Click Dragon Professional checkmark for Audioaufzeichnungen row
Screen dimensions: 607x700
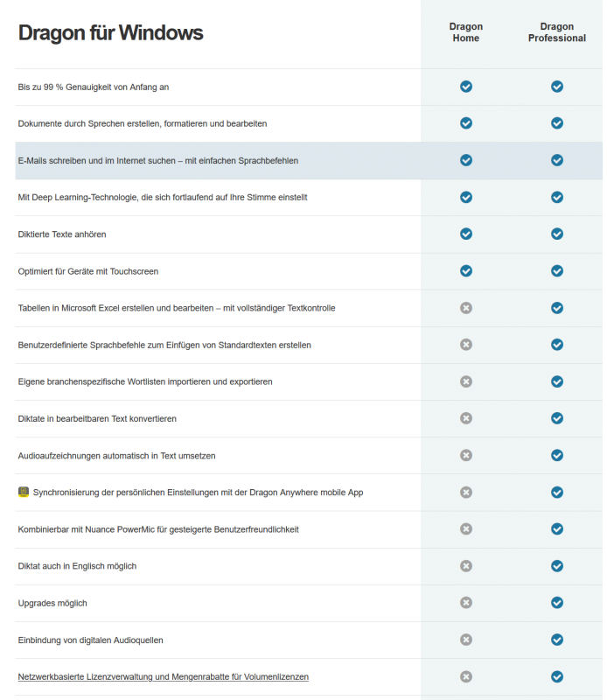557,455
